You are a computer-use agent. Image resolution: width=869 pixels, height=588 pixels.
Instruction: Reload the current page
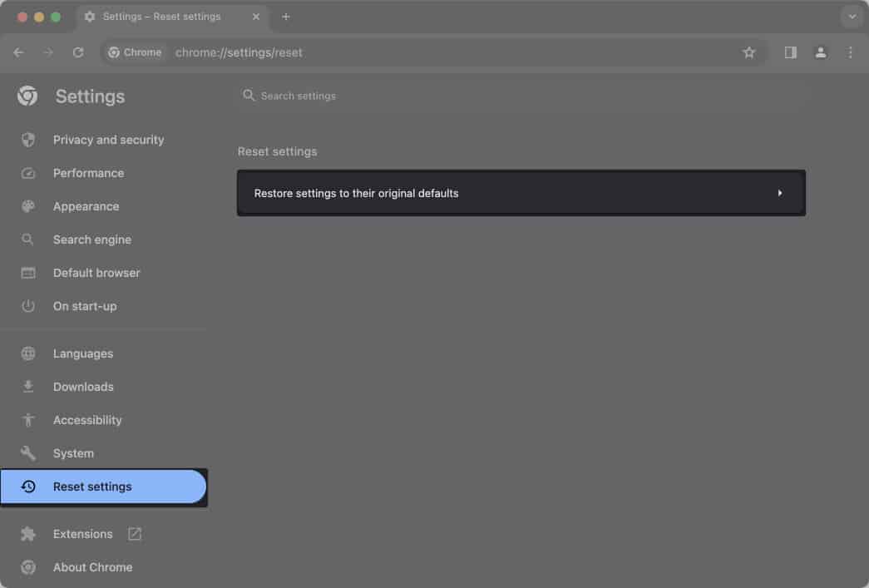pos(78,52)
